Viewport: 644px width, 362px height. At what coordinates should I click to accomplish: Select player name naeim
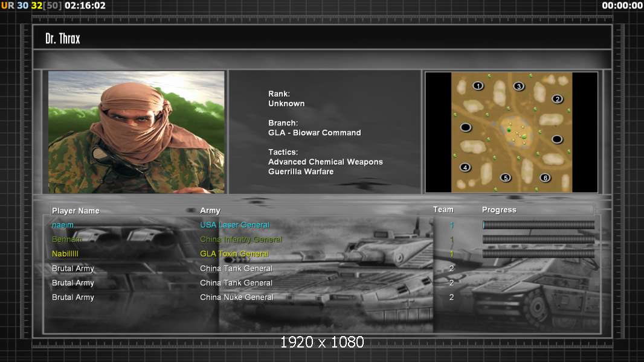(63, 225)
